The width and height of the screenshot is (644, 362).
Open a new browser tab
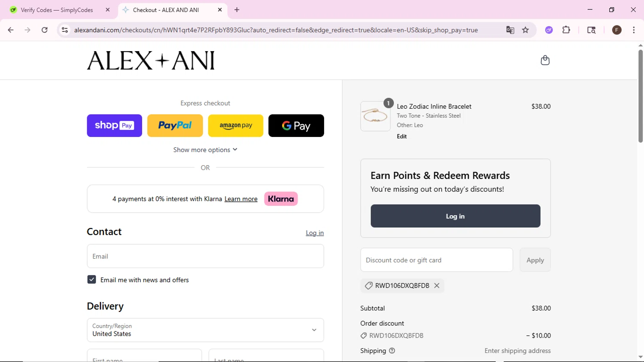tap(237, 10)
